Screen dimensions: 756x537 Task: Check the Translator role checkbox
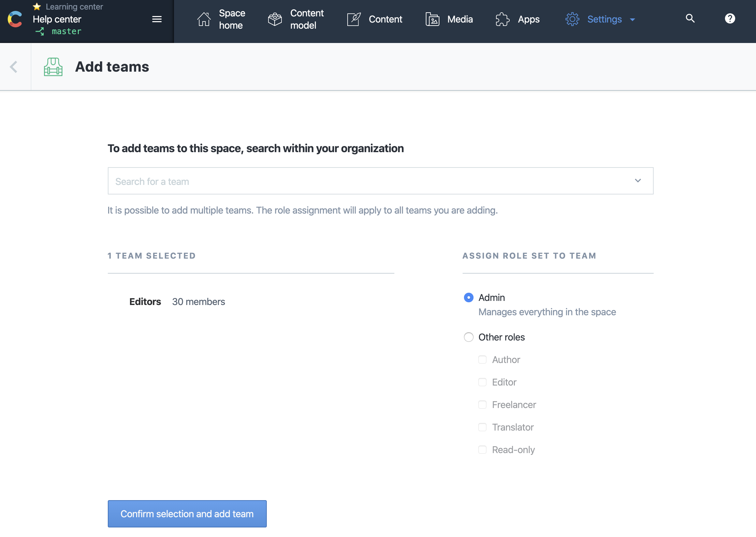point(482,427)
